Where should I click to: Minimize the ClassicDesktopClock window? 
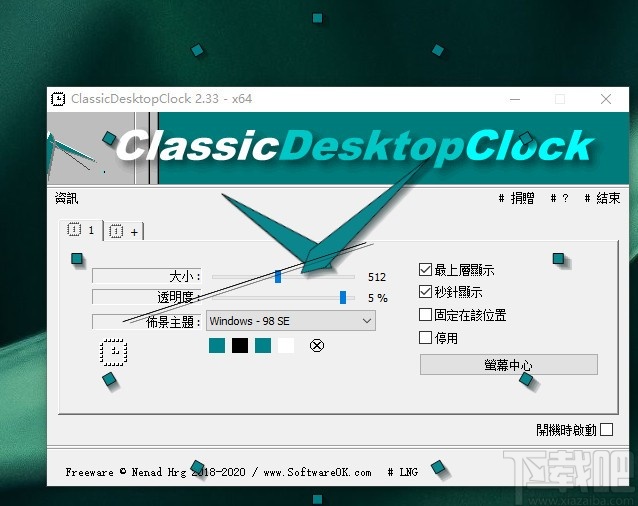pyautogui.click(x=515, y=99)
